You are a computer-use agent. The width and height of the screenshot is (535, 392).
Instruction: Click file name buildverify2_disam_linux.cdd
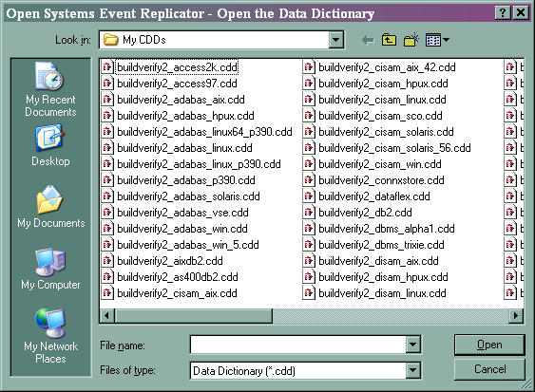[x=382, y=293]
